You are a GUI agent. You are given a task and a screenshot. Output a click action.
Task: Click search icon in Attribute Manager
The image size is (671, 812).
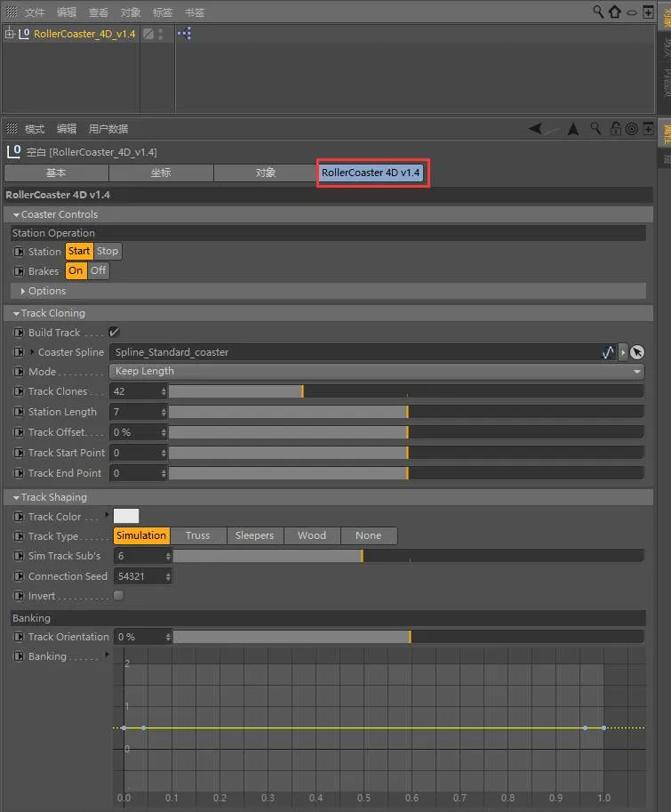(595, 128)
